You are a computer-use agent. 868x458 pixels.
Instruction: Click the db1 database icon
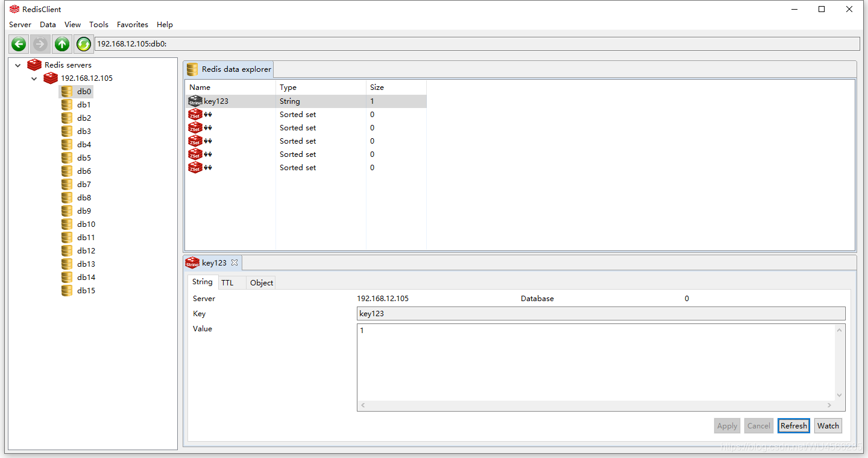[x=67, y=105]
